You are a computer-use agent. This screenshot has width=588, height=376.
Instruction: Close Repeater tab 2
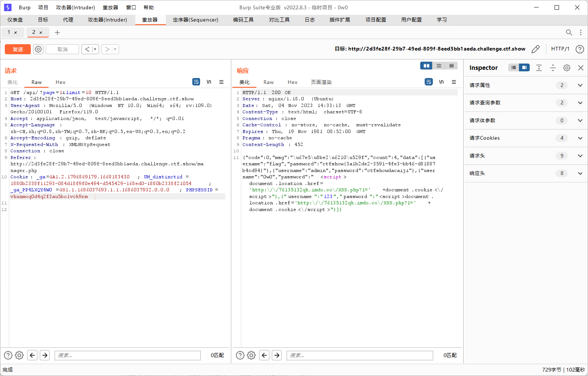[x=41, y=33]
